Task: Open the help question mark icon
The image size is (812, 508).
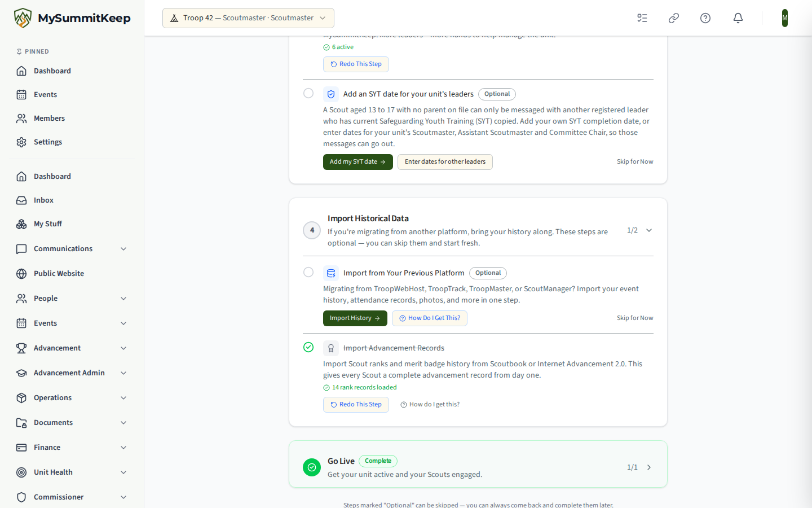Action: pos(705,18)
